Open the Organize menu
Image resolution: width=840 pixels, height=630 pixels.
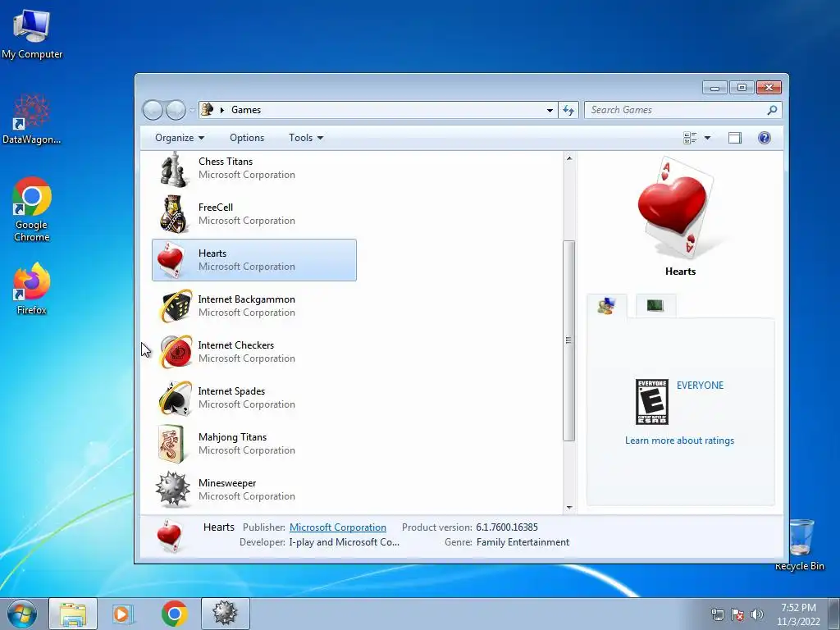(180, 138)
